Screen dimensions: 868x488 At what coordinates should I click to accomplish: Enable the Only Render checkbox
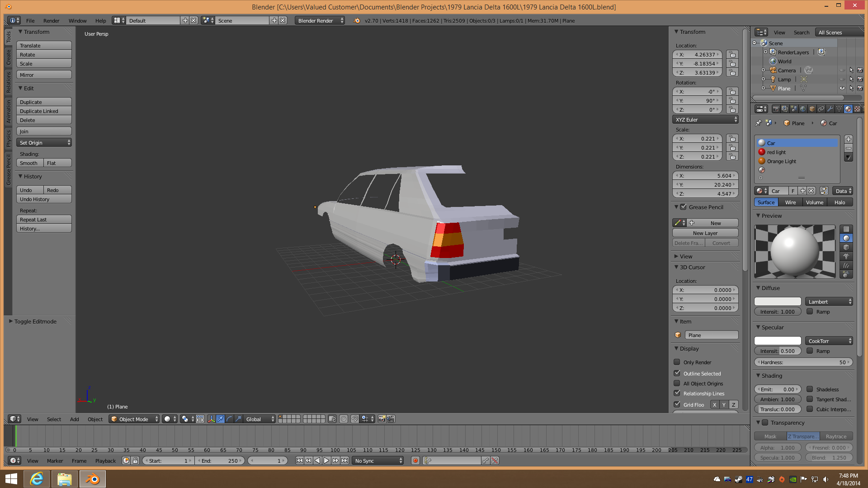pos(677,362)
